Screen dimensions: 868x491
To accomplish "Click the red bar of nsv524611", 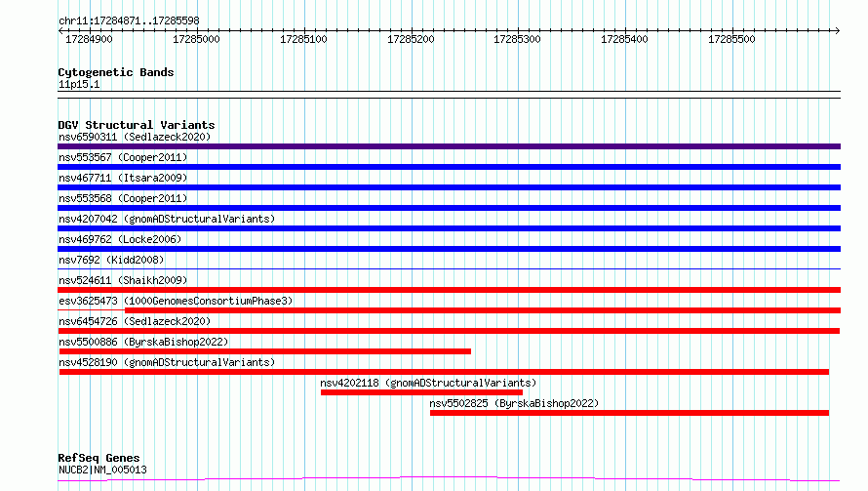I will click(x=449, y=290).
